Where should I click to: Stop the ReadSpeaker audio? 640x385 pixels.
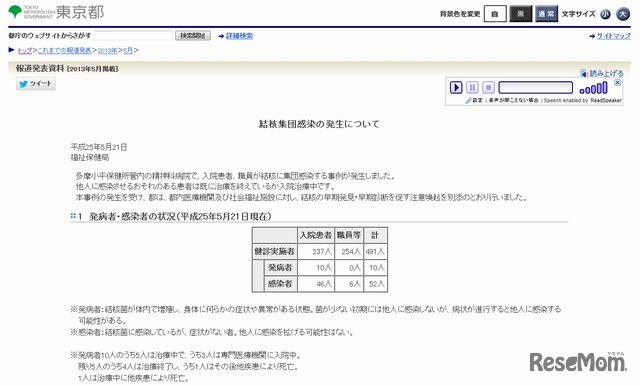pos(488,87)
